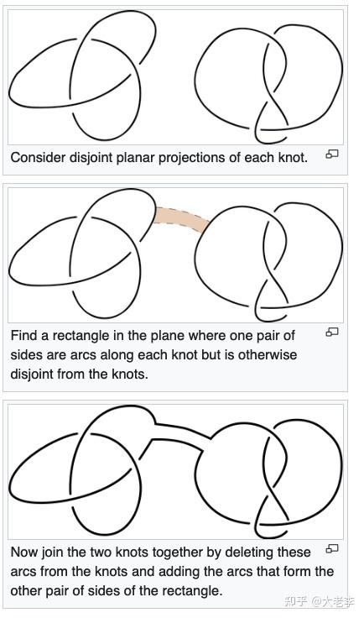Screen dimensions: 364x618
Task: Click the caption starting 'Now join the two knots'
Action: [172, 571]
